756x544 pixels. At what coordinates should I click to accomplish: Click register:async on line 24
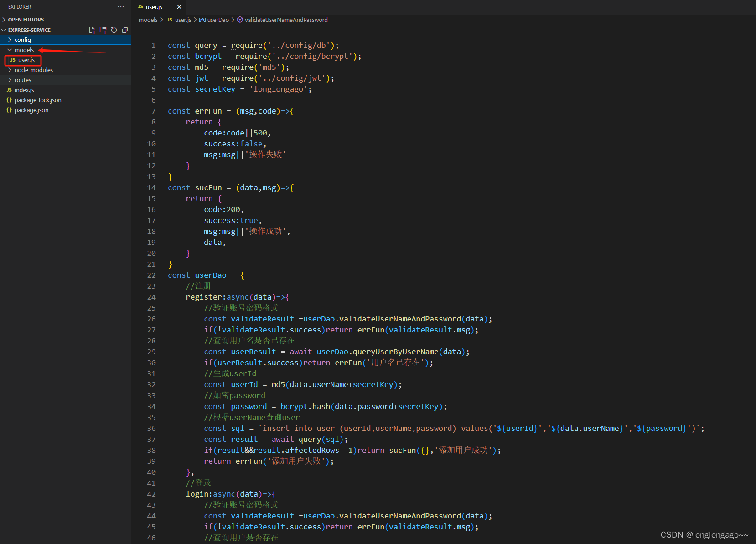217,297
